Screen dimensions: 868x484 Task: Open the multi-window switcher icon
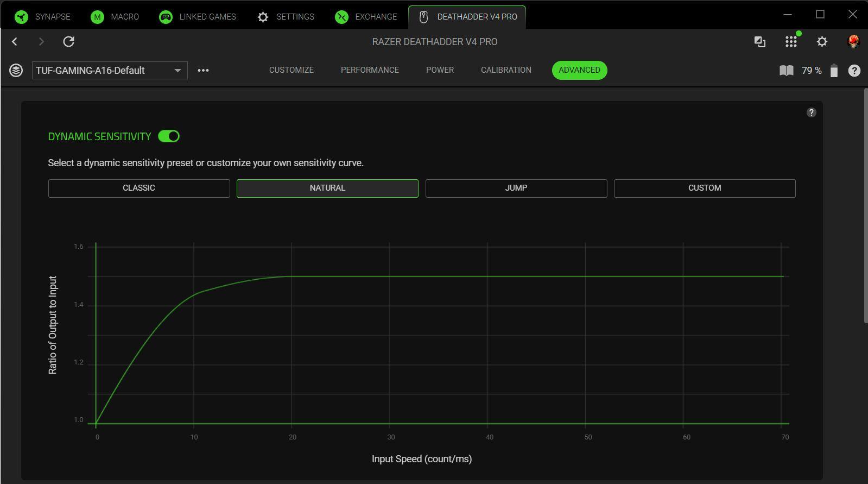click(x=759, y=42)
